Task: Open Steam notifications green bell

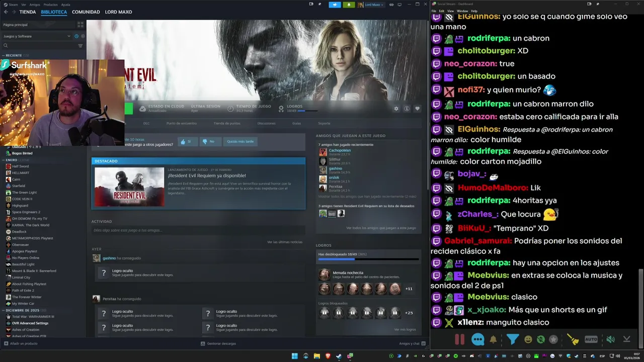Action: click(x=349, y=5)
